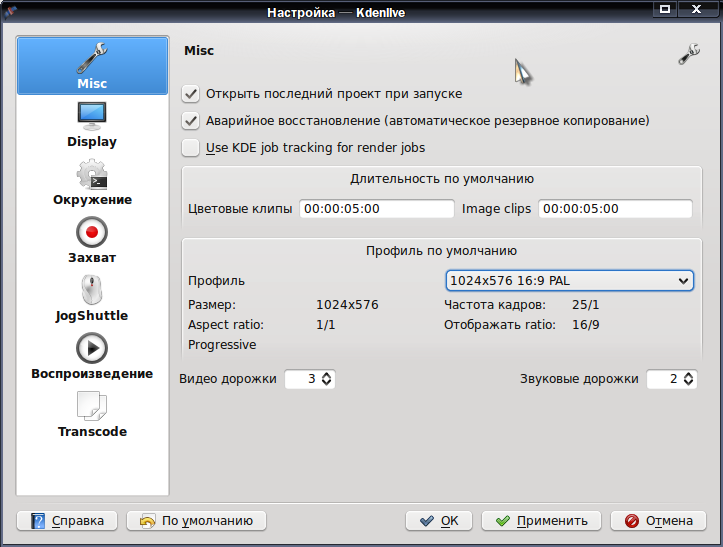Click the 'Видео дорожки' label

pyautogui.click(x=228, y=379)
